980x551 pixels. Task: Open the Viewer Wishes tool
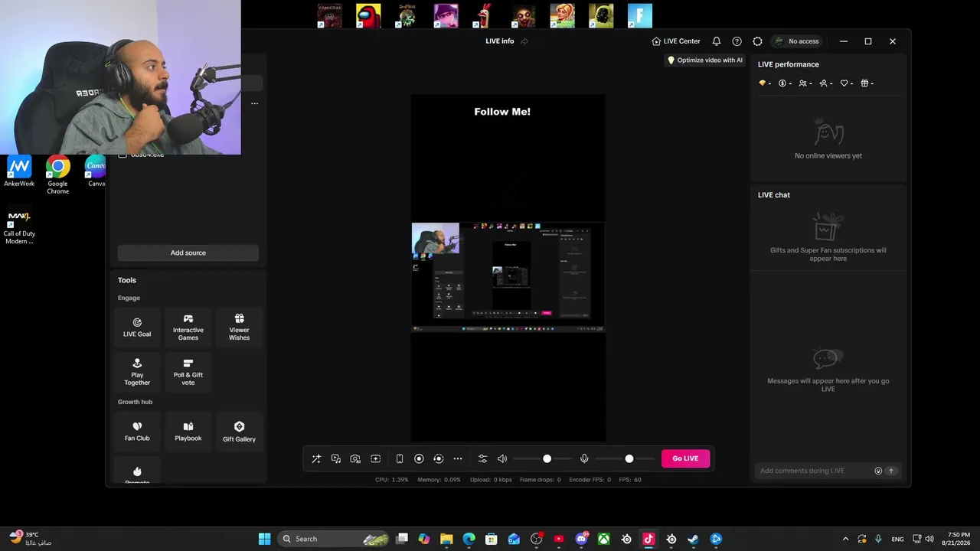239,328
